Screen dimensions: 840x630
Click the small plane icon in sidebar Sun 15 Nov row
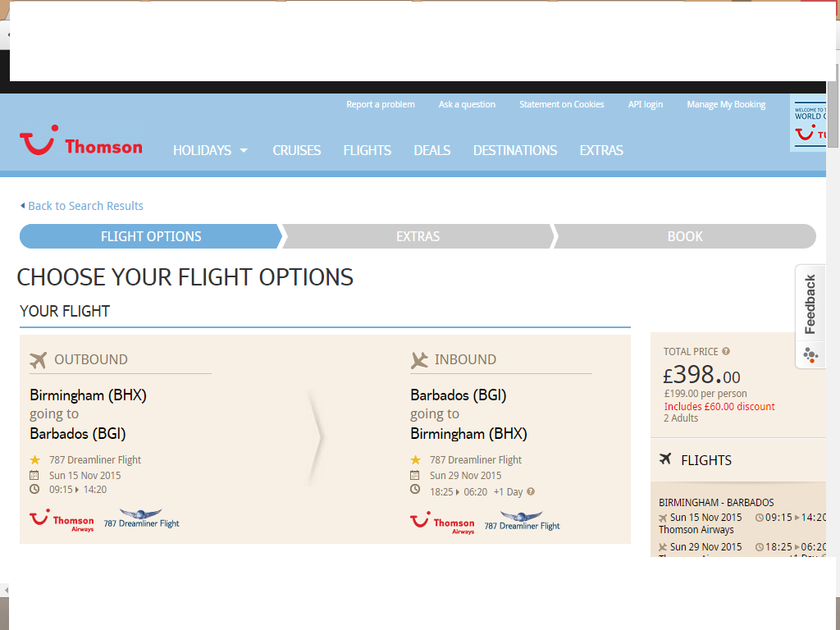pyautogui.click(x=663, y=518)
